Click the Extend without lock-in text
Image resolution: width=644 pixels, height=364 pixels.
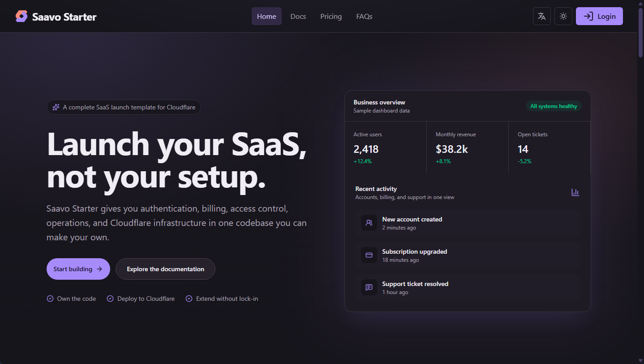(227, 299)
